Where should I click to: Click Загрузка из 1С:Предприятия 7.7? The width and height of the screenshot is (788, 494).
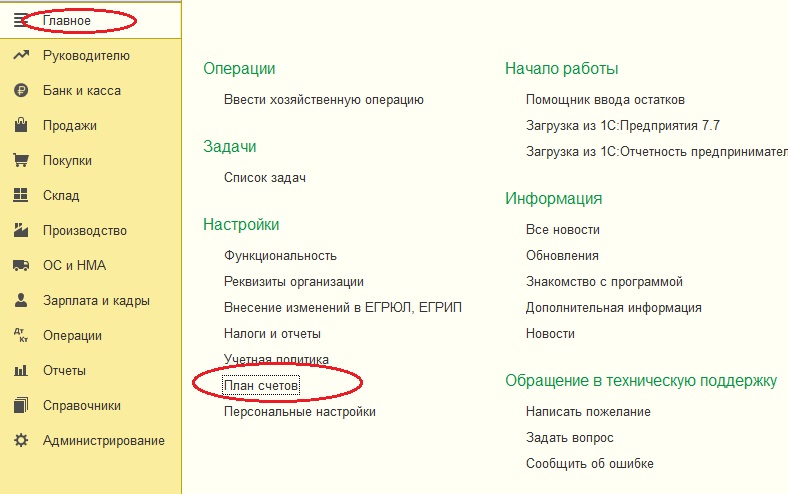[x=623, y=125]
